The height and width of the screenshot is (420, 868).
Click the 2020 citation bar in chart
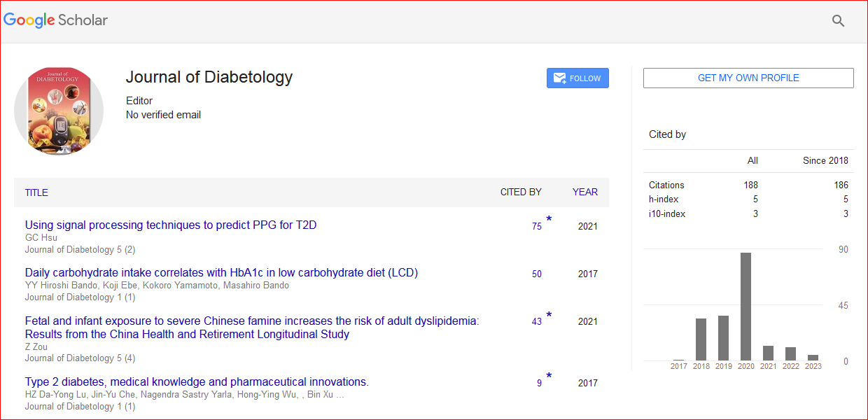(x=745, y=307)
